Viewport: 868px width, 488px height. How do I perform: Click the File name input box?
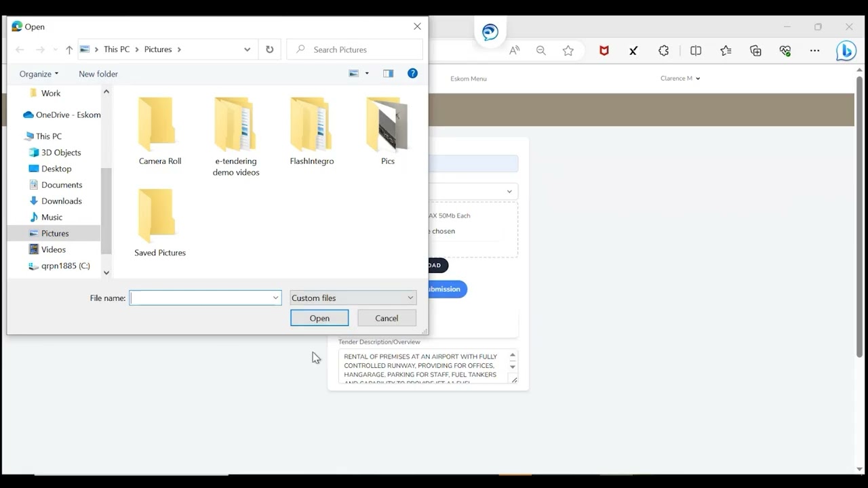(x=200, y=298)
